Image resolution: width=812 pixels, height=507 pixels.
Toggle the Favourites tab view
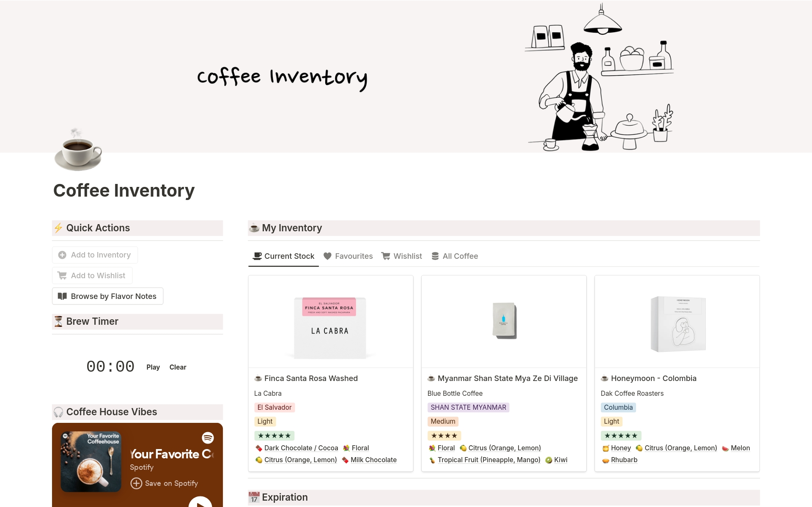pyautogui.click(x=348, y=256)
